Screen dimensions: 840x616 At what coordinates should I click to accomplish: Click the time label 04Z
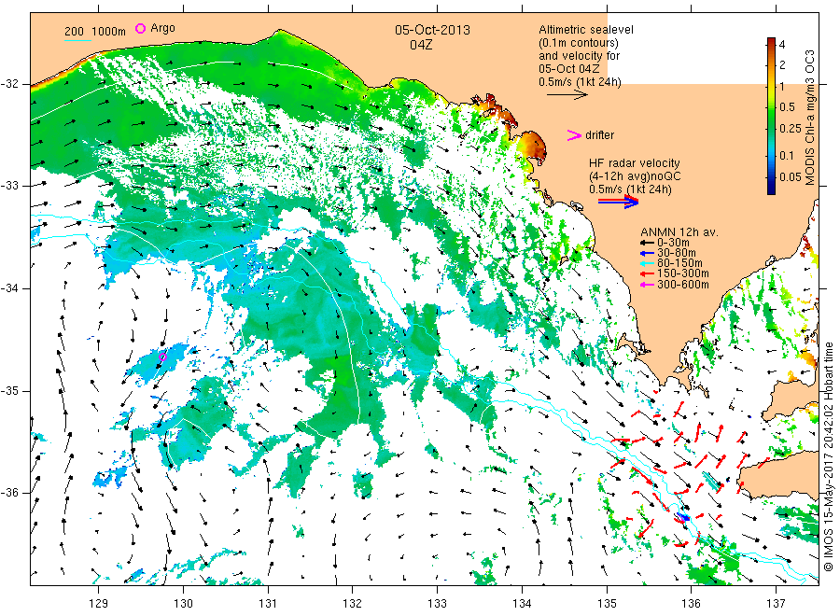pyautogui.click(x=421, y=45)
